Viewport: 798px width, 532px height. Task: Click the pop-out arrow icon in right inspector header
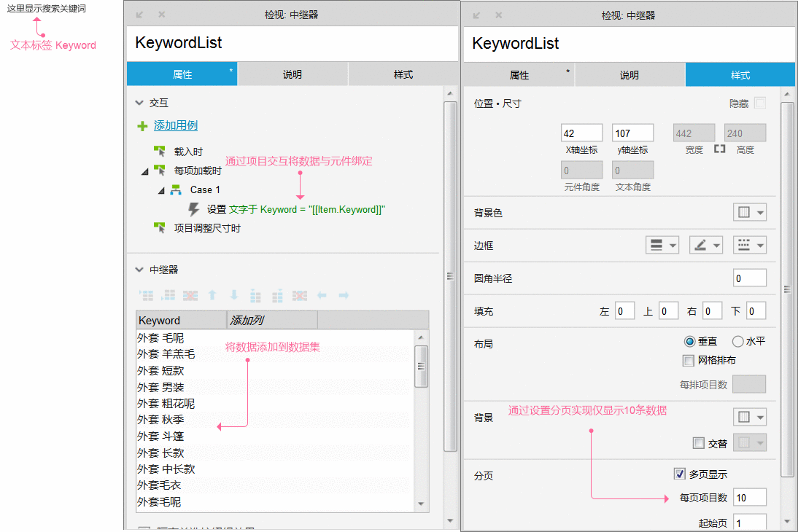click(x=476, y=15)
